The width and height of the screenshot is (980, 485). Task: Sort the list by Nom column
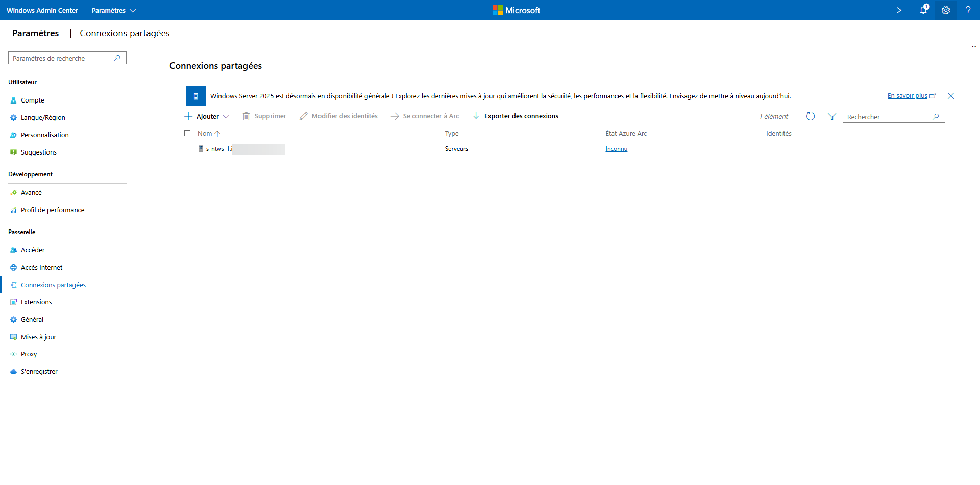[x=205, y=134]
